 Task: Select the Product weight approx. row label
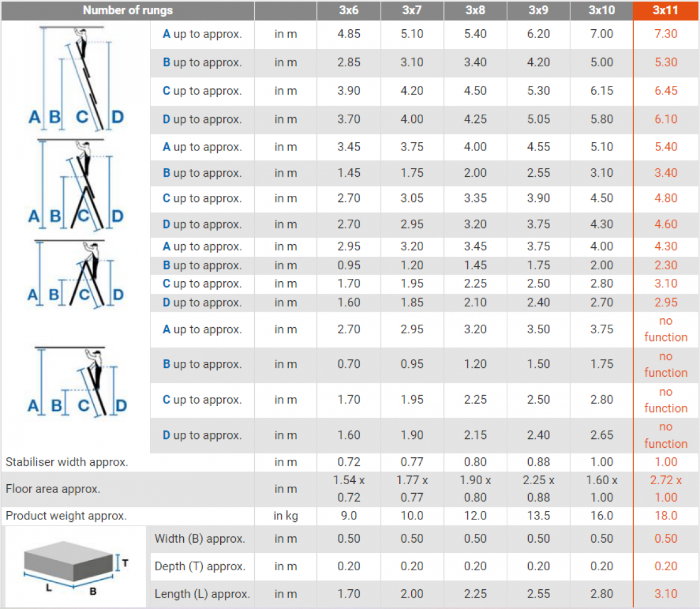tap(66, 516)
